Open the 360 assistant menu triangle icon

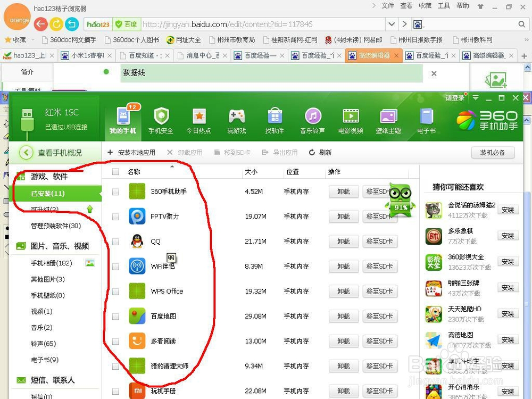coord(476,98)
